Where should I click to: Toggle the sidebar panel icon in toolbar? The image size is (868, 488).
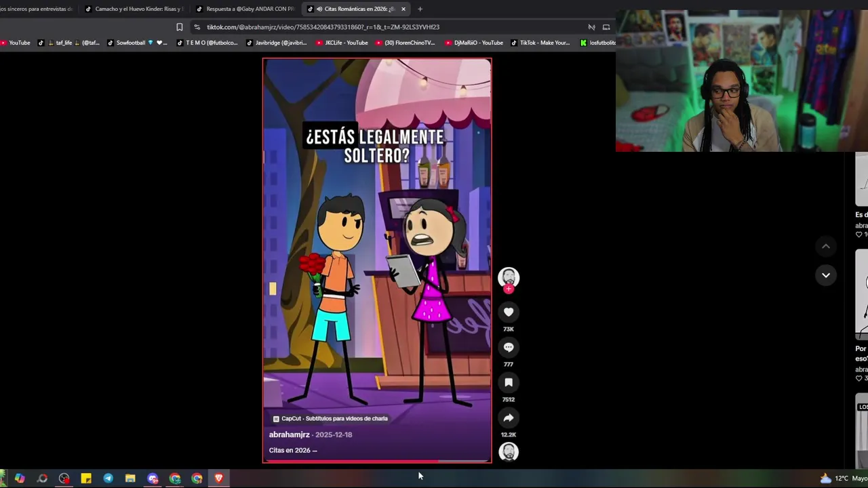point(606,27)
